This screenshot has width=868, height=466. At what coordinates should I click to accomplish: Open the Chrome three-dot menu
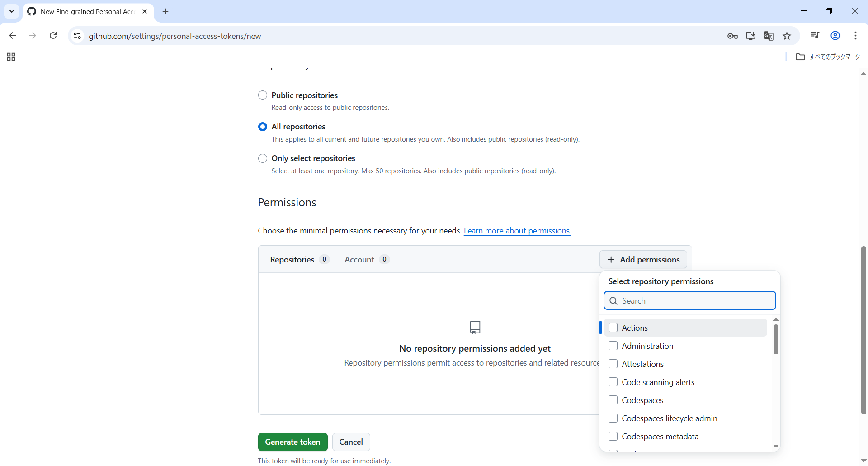tap(855, 36)
